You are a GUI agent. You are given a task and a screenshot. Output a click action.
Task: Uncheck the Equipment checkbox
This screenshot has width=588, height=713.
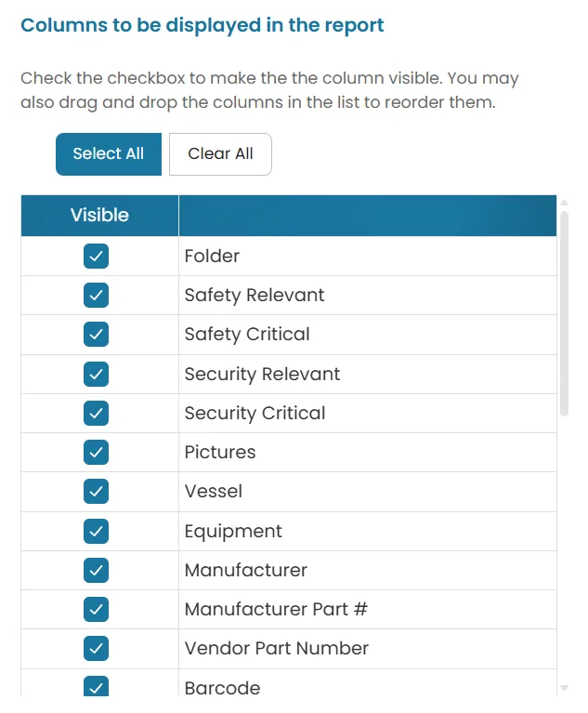pyautogui.click(x=96, y=531)
